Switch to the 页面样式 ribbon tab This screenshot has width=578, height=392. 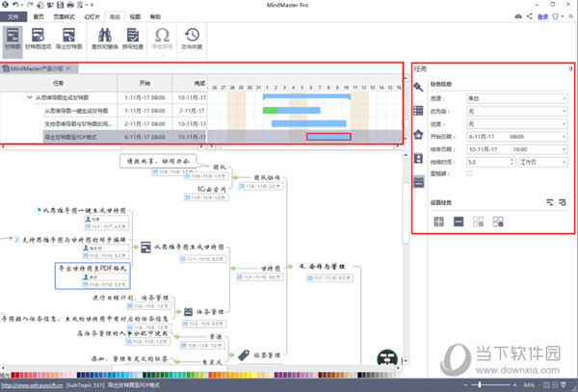pos(64,16)
